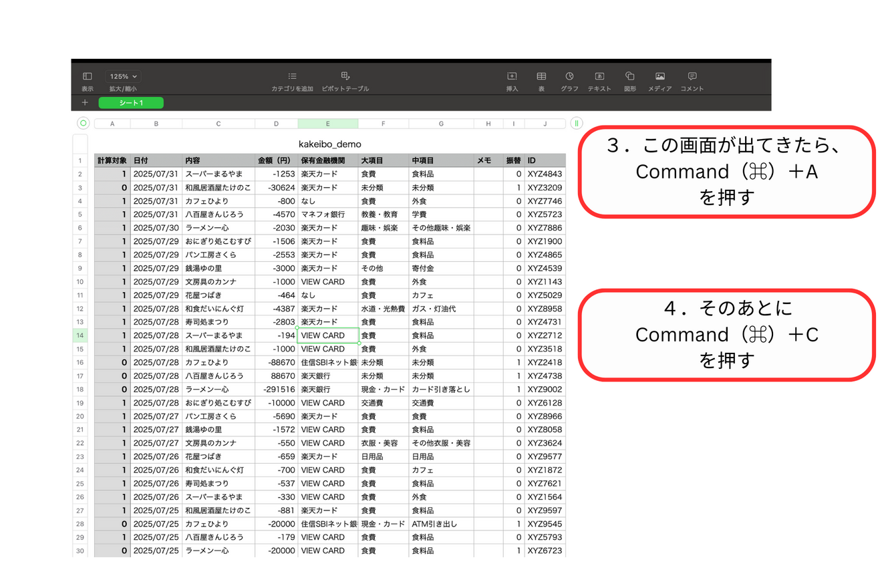Select the シート1 sheet tab
The image size is (882, 588).
click(x=131, y=103)
